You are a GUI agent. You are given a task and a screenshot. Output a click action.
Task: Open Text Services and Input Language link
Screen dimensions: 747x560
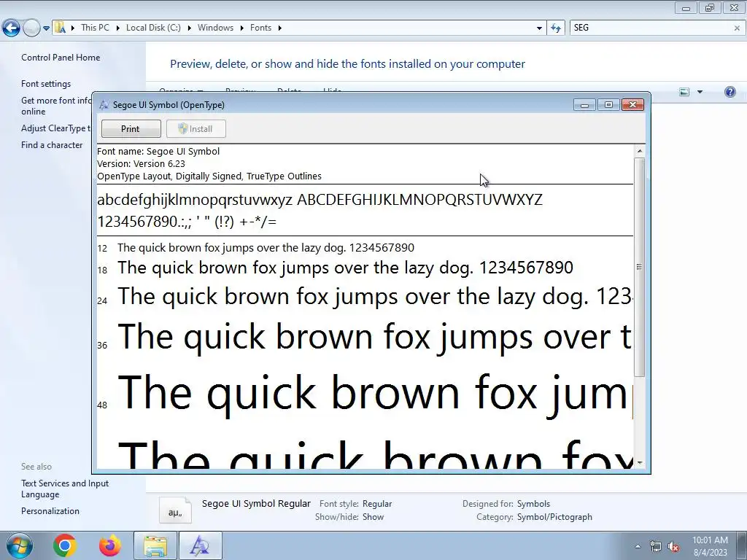click(x=65, y=489)
